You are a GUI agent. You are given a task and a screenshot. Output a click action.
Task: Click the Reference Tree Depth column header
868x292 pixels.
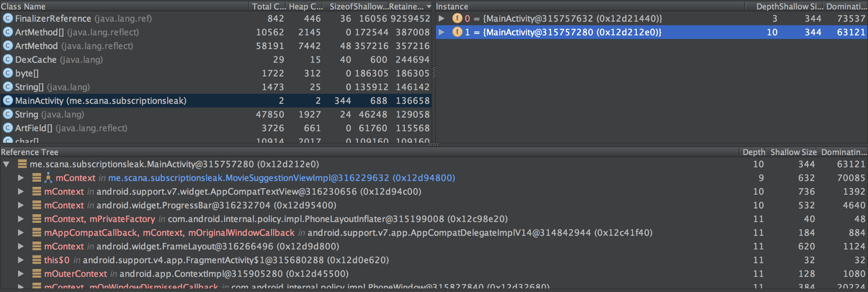[x=753, y=152]
